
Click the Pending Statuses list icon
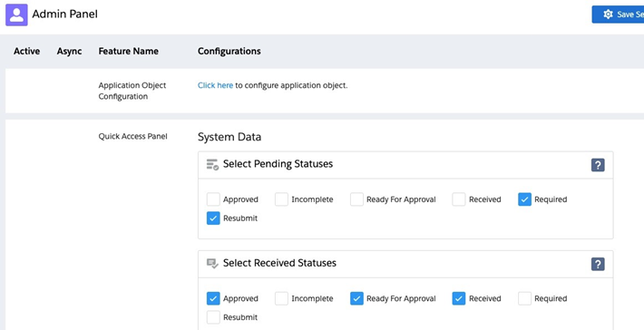tap(212, 165)
